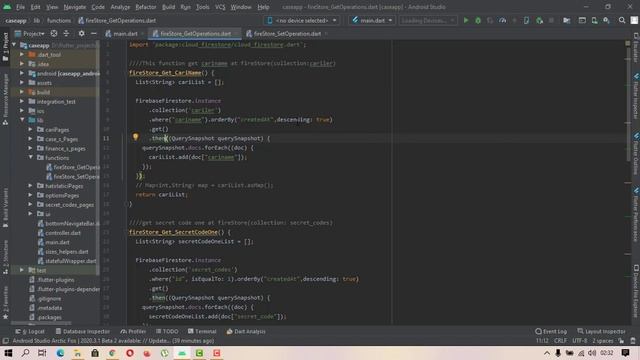The width and height of the screenshot is (640, 360).
Task: Click the UTF-8 encoding status item
Action: [579, 341]
